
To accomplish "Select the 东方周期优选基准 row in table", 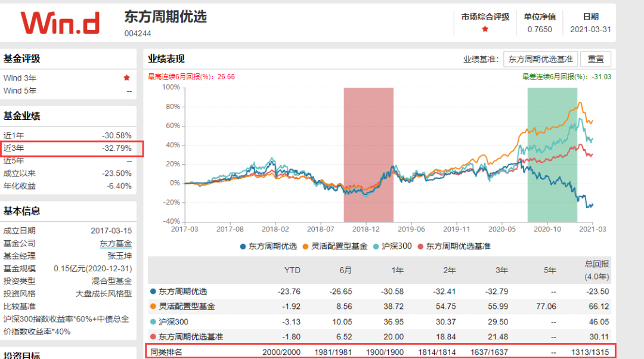I will (379, 337).
